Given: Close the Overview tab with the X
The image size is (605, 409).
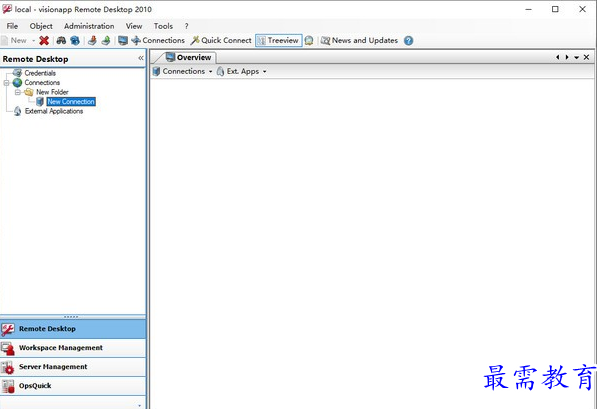Looking at the screenshot, I should click(586, 57).
